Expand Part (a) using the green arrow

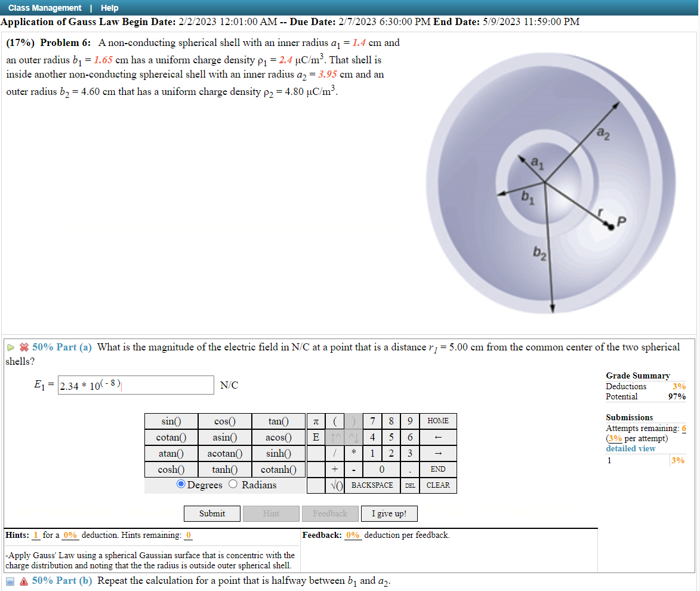click(11, 347)
